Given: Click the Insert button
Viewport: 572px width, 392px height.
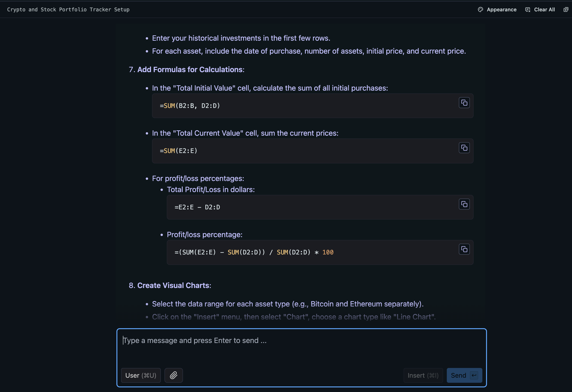Looking at the screenshot, I should 423,375.
